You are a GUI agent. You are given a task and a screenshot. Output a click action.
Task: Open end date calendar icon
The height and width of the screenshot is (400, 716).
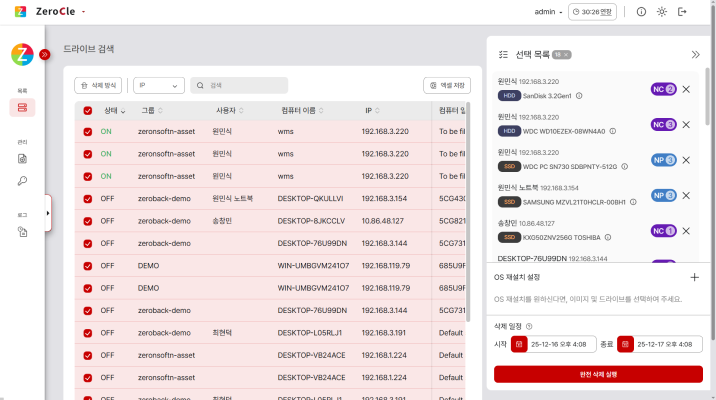click(625, 344)
